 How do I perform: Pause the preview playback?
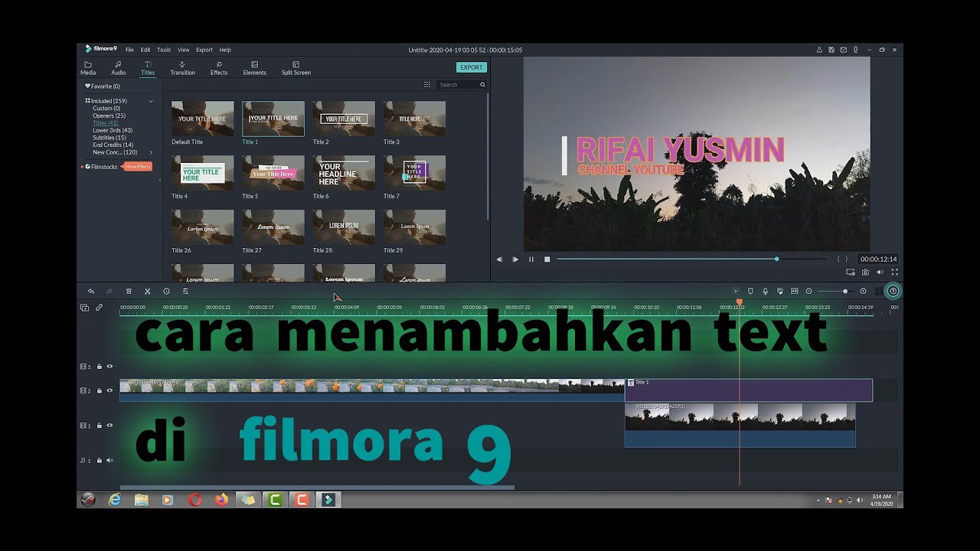click(x=531, y=259)
